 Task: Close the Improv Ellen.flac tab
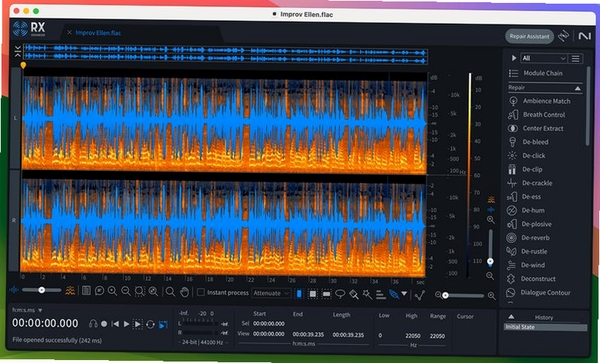pos(69,33)
